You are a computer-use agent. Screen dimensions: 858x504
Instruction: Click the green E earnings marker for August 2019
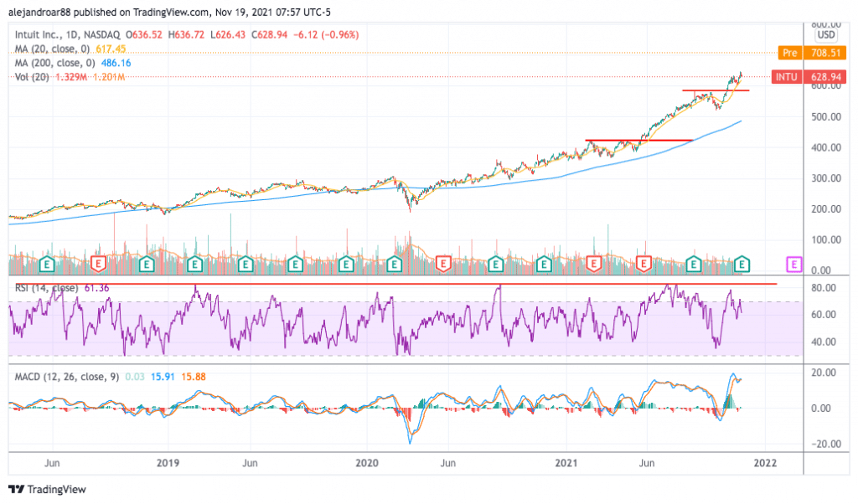pyautogui.click(x=296, y=265)
